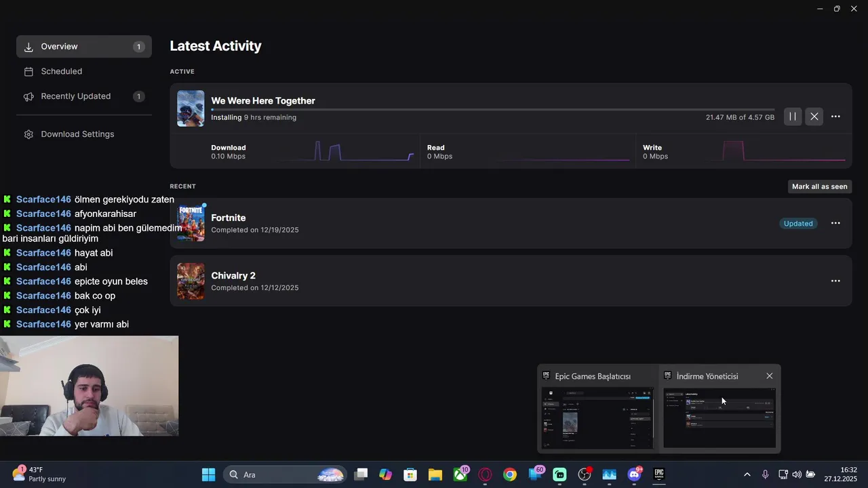This screenshot has height=488, width=868.
Task: Open network settings from the tray
Action: 783,474
